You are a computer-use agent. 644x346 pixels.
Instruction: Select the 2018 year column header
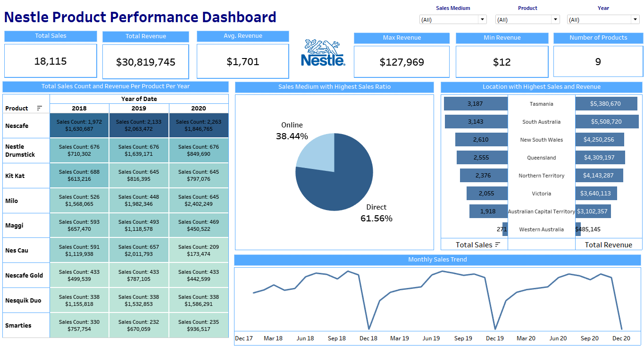tap(79, 109)
